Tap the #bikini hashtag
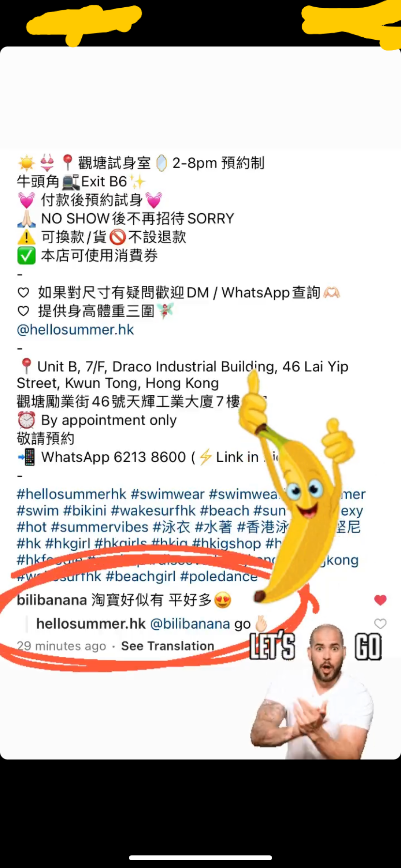Viewport: 401px width, 868px height. [x=85, y=511]
